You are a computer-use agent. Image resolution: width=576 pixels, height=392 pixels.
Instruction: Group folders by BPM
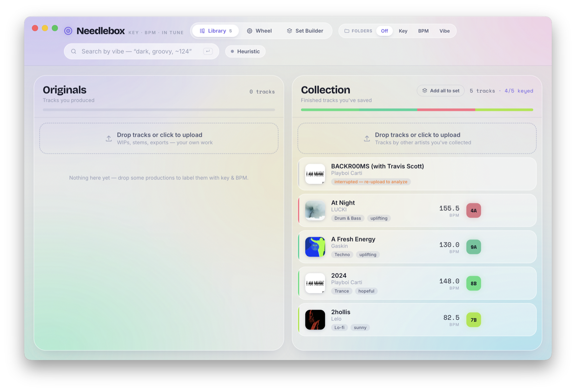click(x=423, y=31)
